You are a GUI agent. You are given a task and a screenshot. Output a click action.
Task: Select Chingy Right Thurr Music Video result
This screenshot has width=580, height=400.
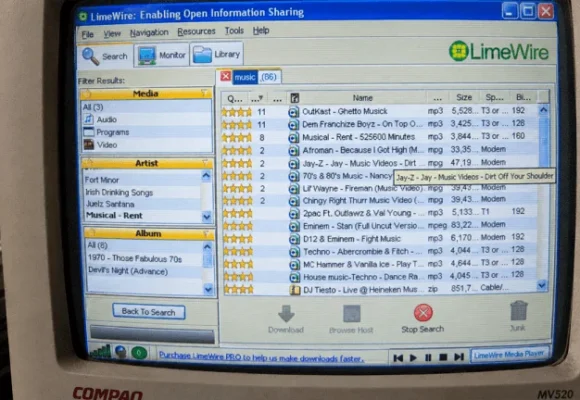point(379,201)
